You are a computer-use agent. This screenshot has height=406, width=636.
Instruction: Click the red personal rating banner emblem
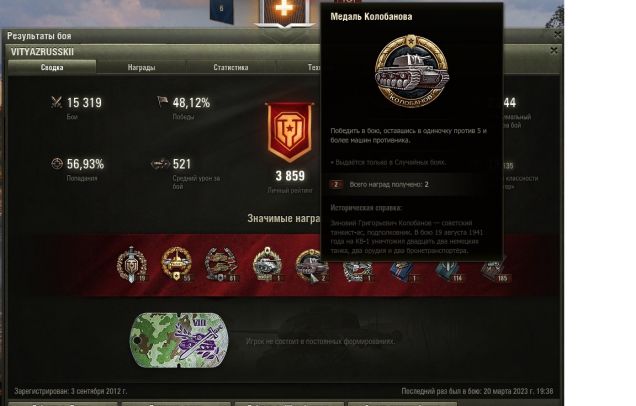pyautogui.click(x=290, y=132)
